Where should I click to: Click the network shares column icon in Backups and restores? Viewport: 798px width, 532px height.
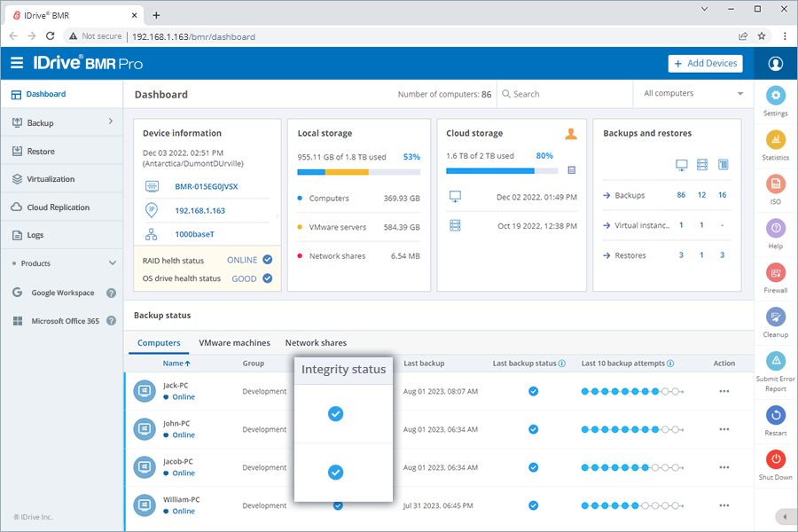pyautogui.click(x=723, y=164)
